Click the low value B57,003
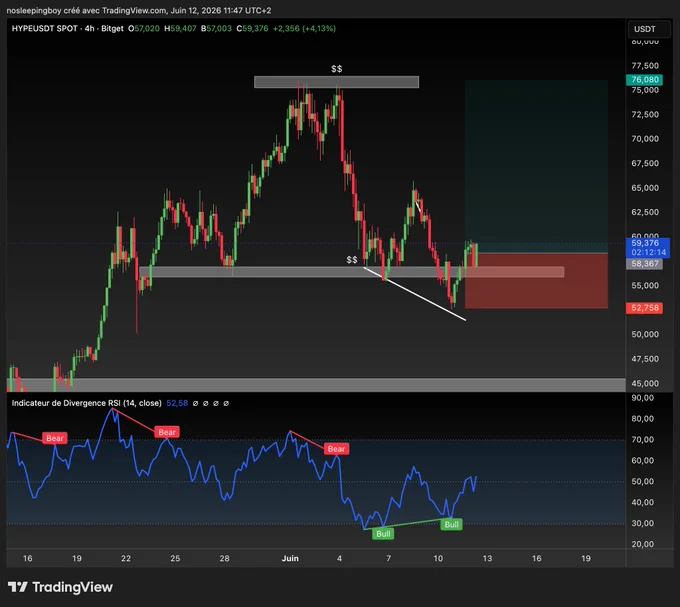The width and height of the screenshot is (680, 607). [x=216, y=29]
